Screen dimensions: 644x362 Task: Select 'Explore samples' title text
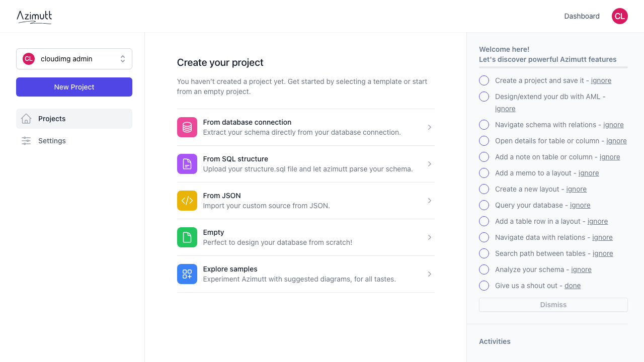(x=230, y=269)
